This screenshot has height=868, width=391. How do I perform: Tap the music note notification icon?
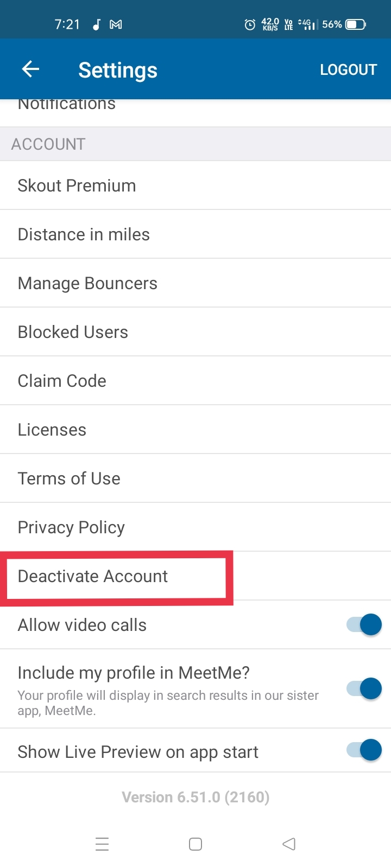point(97,24)
